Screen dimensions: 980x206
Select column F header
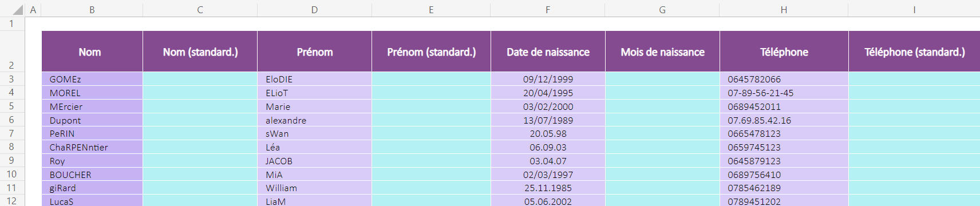[x=548, y=10]
